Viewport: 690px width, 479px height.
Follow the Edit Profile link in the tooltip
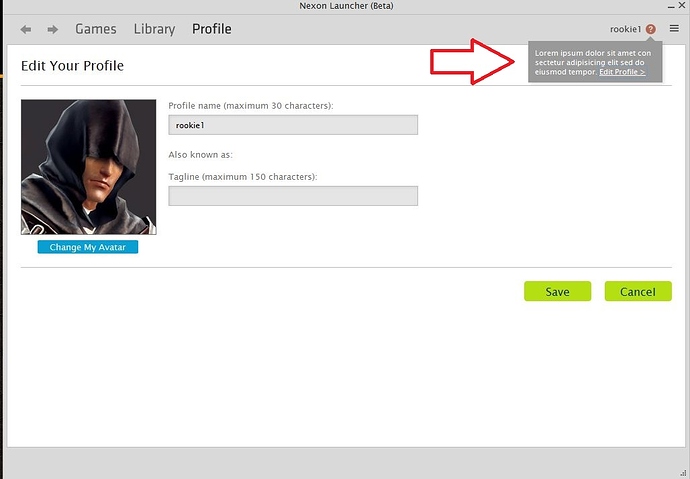coord(622,72)
